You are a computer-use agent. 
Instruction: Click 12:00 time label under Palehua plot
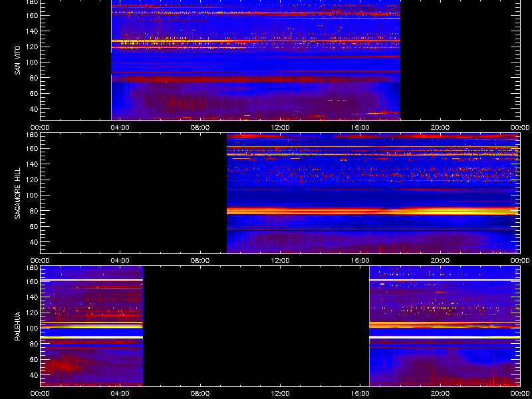click(x=280, y=394)
